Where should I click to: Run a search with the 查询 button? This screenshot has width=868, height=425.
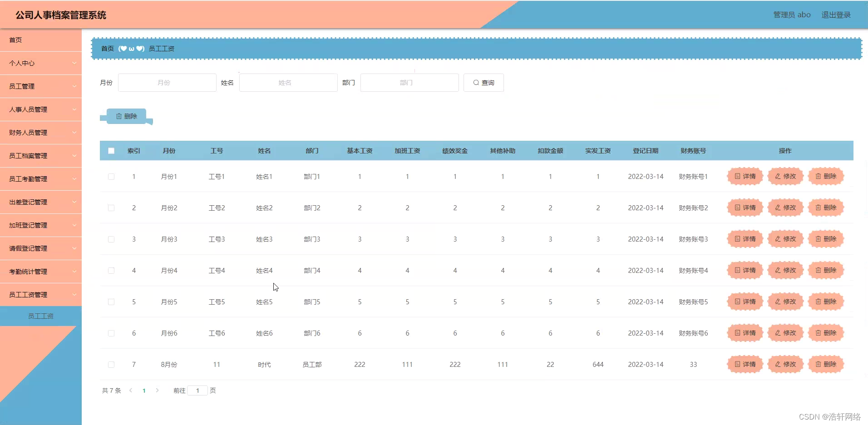483,83
